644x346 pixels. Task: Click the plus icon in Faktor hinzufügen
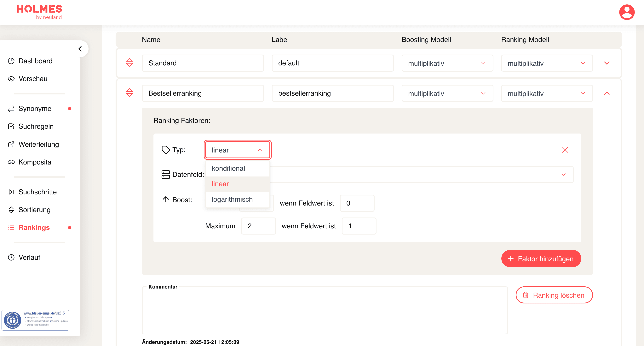pos(510,259)
